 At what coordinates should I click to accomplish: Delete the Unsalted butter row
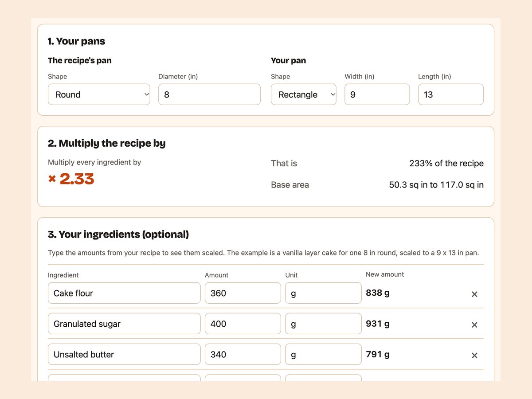tap(474, 355)
